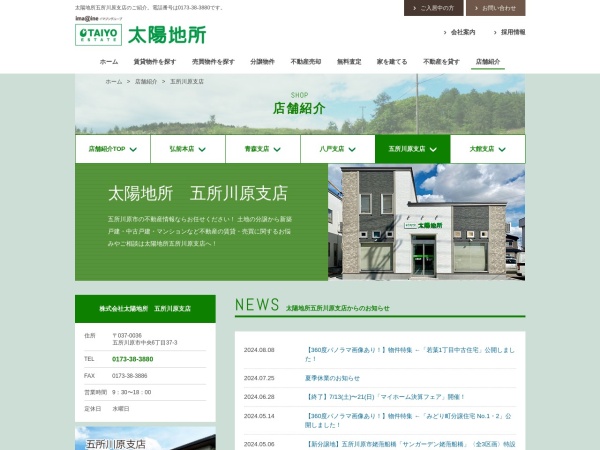Select 不動産売却 menu item

coord(306,62)
